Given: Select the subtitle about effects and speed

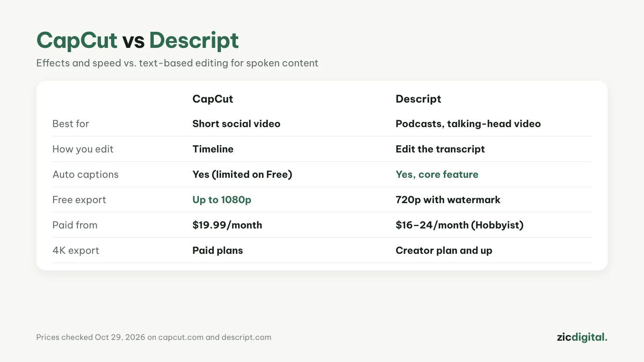Looking at the screenshot, I should 177,63.
